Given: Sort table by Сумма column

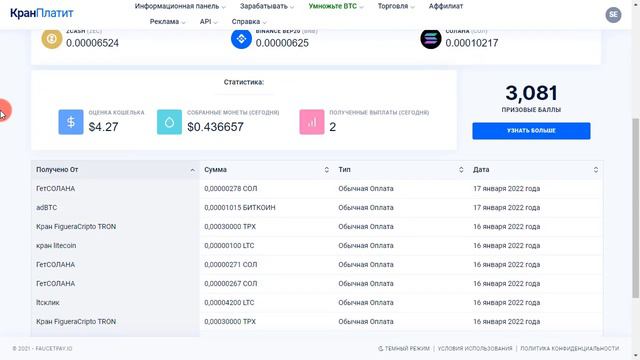Looking at the screenshot, I should (267, 170).
